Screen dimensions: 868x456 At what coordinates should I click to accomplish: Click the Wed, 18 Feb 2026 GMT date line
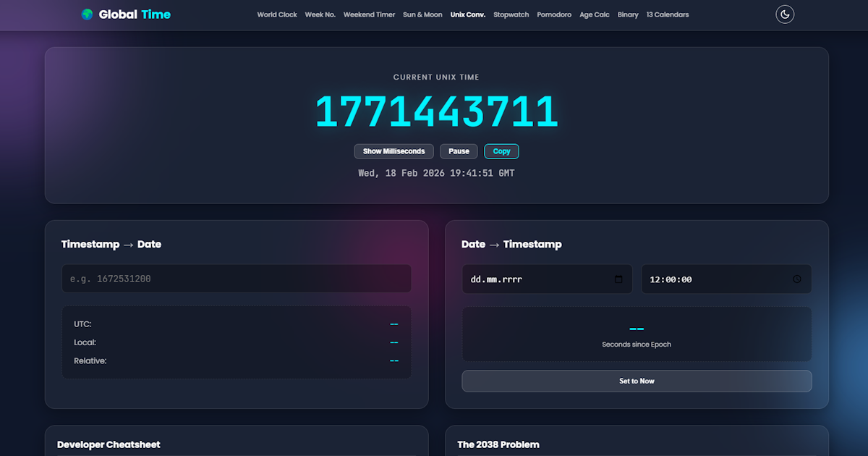point(437,173)
